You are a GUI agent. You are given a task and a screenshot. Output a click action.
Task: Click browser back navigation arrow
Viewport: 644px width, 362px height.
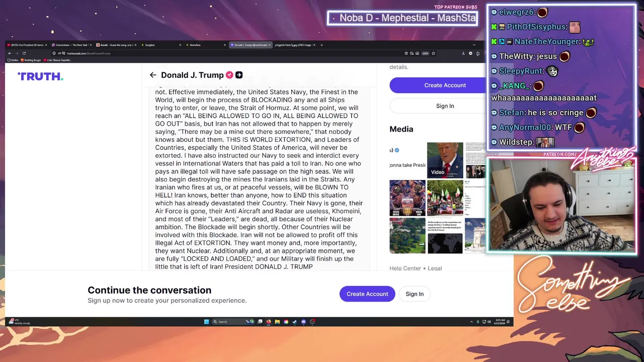(x=10, y=53)
